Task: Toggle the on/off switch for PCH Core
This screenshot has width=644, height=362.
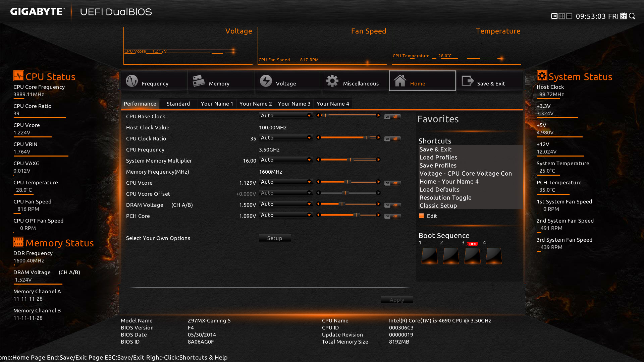Action: click(x=392, y=216)
